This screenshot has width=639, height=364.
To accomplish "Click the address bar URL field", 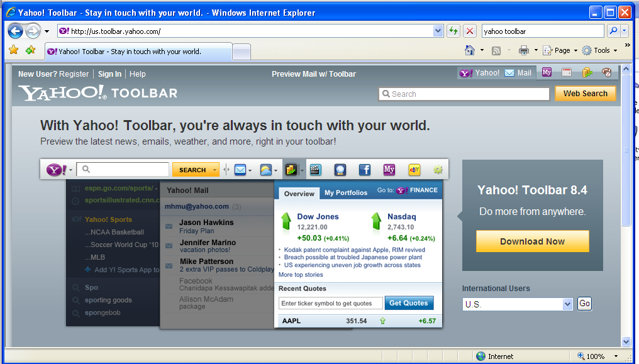I will click(245, 31).
